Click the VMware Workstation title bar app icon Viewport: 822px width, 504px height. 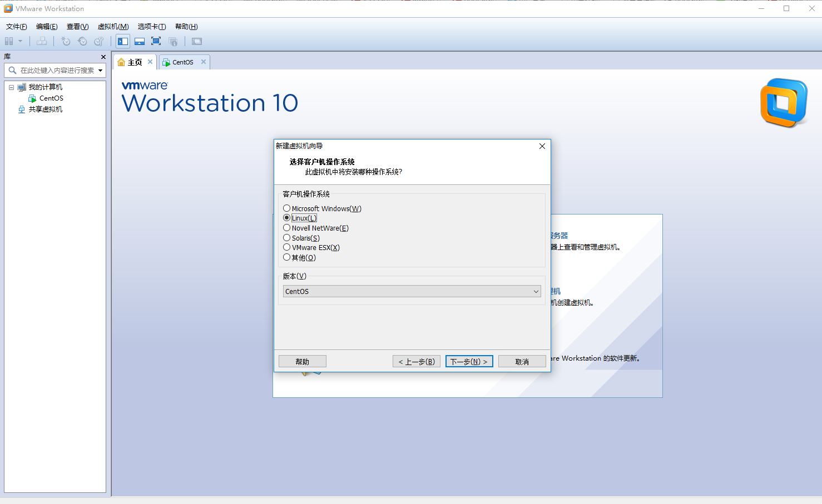8,8
